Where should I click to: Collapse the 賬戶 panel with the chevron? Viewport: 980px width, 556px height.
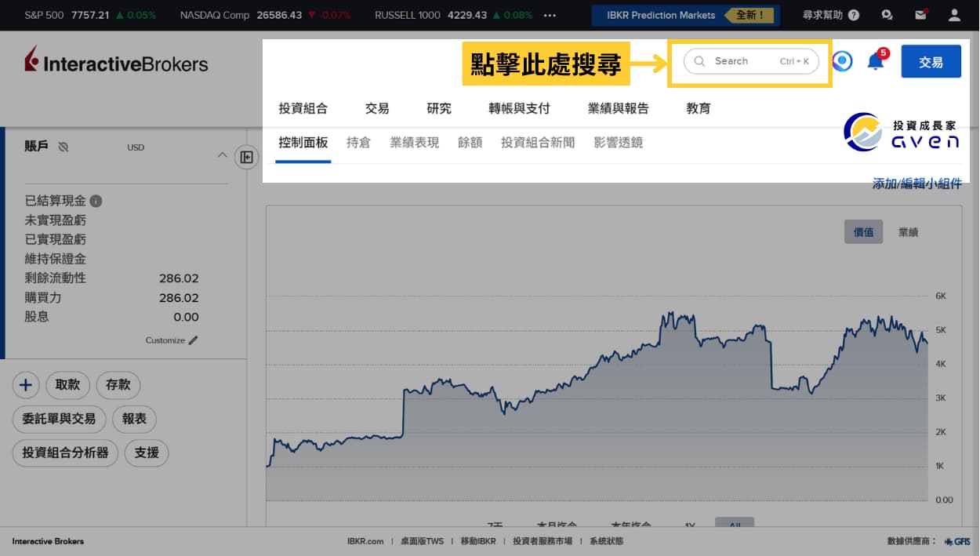222,154
